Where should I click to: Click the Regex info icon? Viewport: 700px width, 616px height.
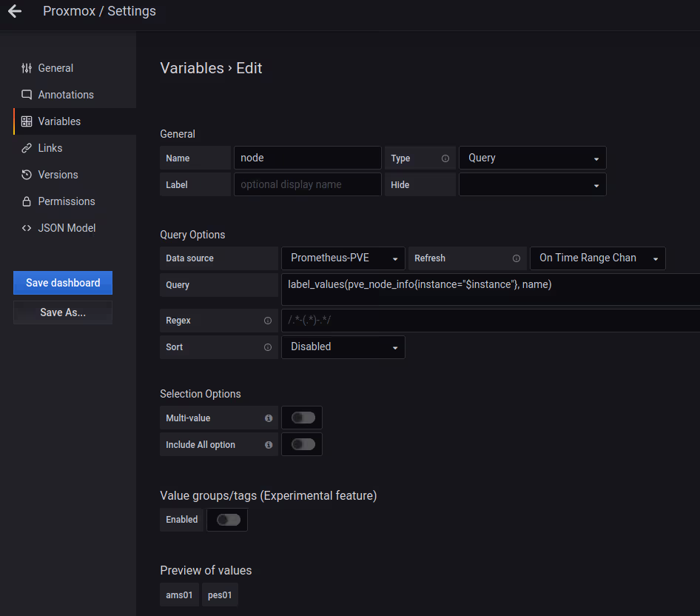[x=268, y=321]
